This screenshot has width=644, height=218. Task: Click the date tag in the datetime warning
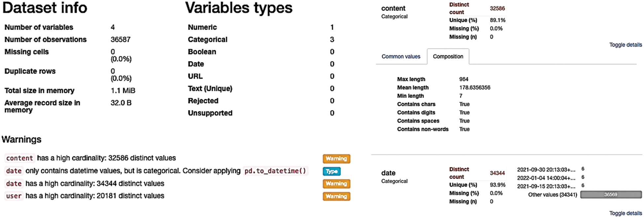click(x=14, y=171)
